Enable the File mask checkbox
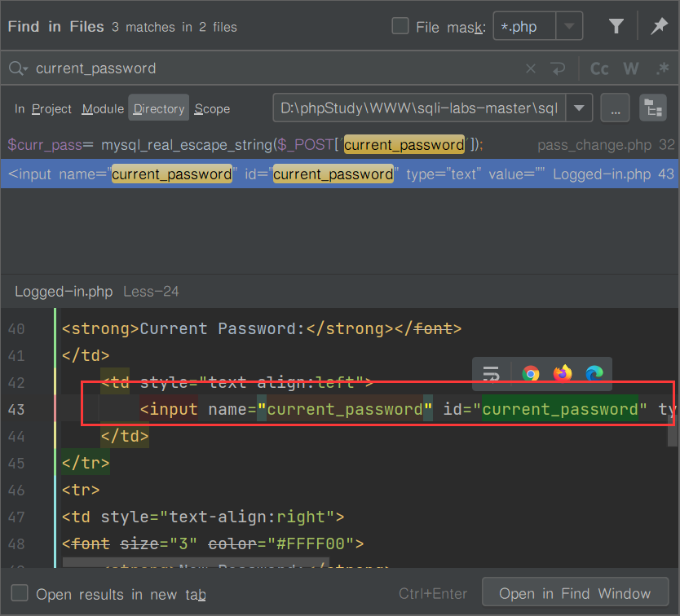Image resolution: width=680 pixels, height=616 pixels. coord(400,26)
